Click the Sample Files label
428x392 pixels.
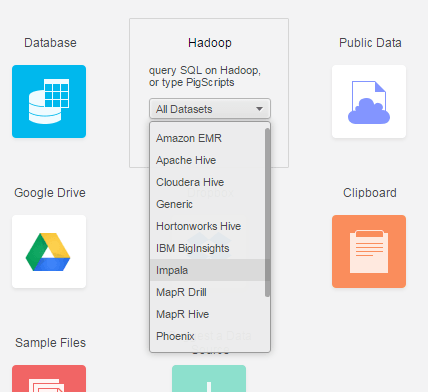coord(50,343)
